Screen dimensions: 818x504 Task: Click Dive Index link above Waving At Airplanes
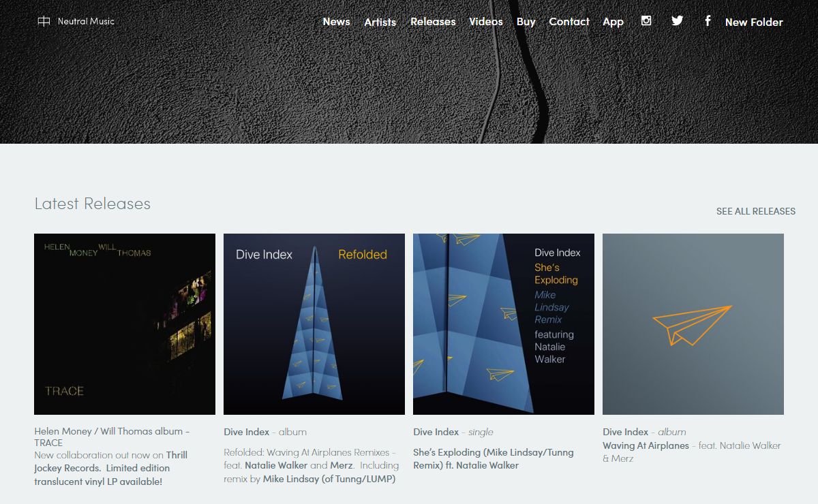coord(626,432)
